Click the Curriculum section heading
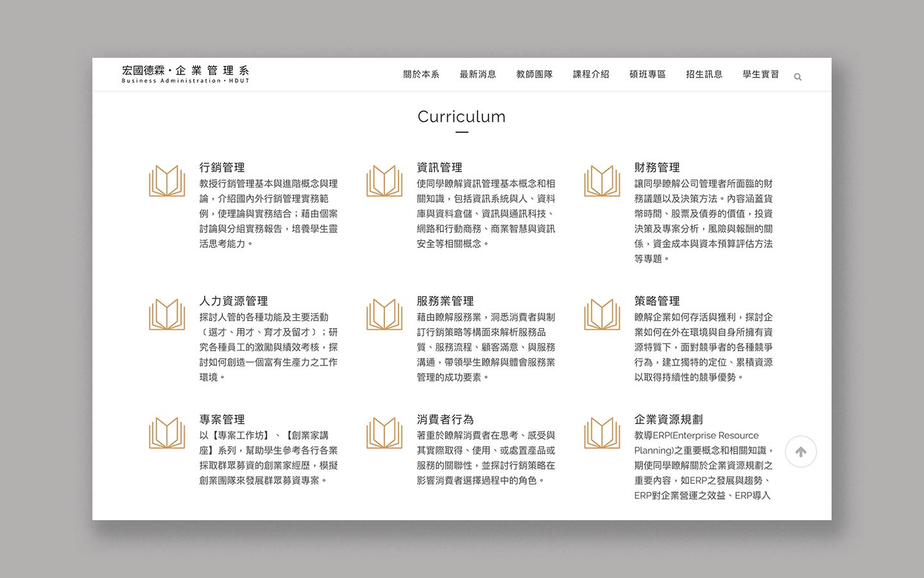The width and height of the screenshot is (924, 578). click(x=461, y=117)
